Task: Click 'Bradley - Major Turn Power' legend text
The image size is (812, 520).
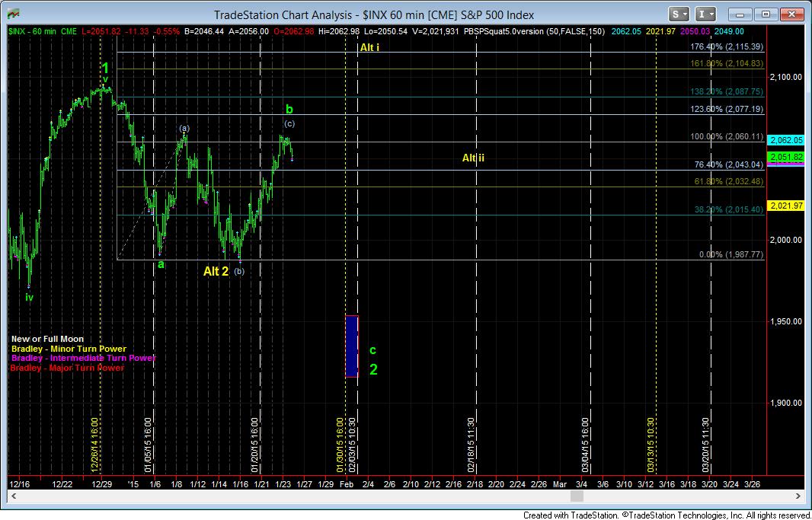Action: pos(68,368)
